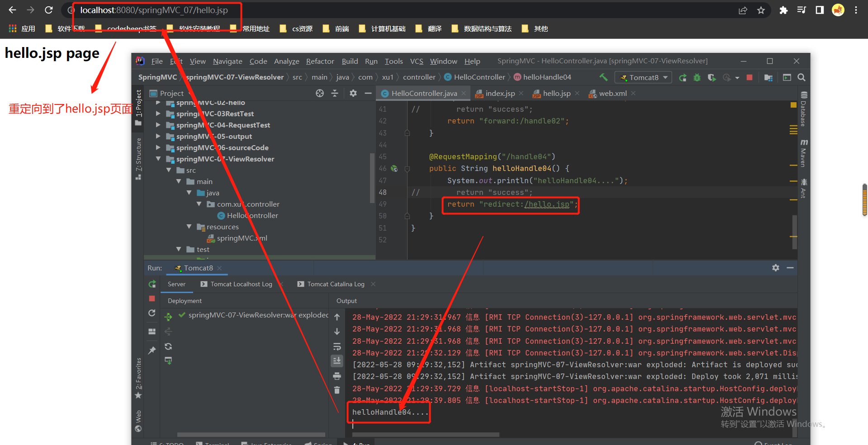868x445 pixels.
Task: Open Run panel gear settings
Action: pyautogui.click(x=776, y=268)
